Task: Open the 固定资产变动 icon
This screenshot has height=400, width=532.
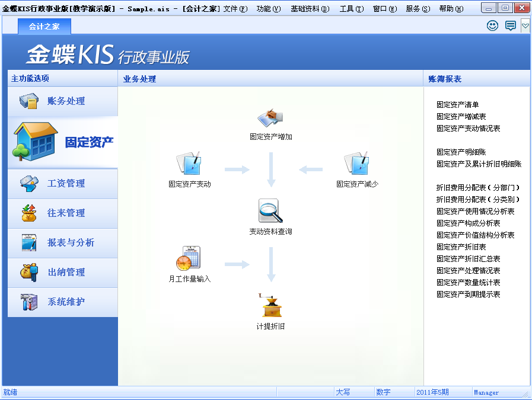Action: [x=189, y=164]
